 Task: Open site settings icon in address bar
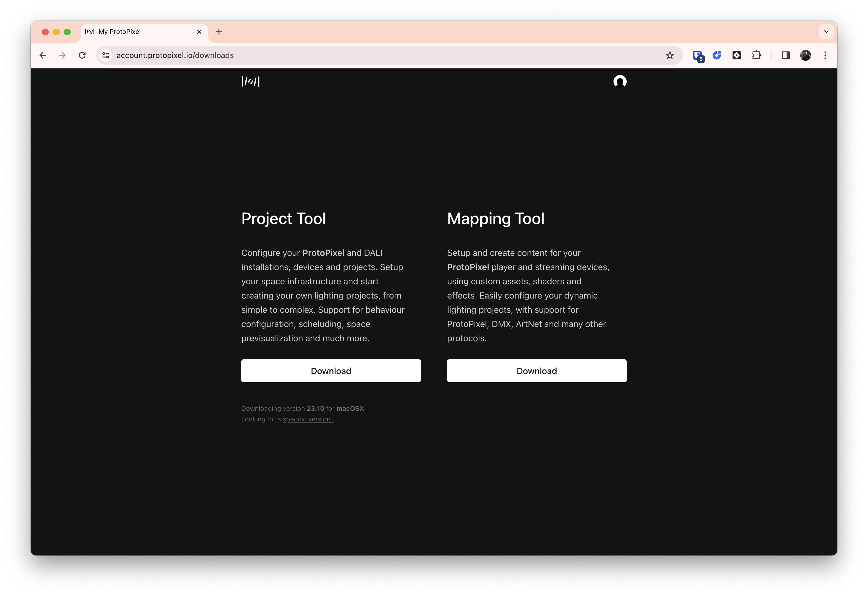pos(105,55)
